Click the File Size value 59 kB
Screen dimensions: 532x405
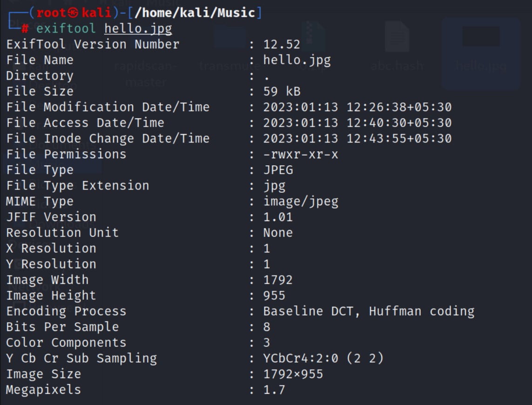282,92
